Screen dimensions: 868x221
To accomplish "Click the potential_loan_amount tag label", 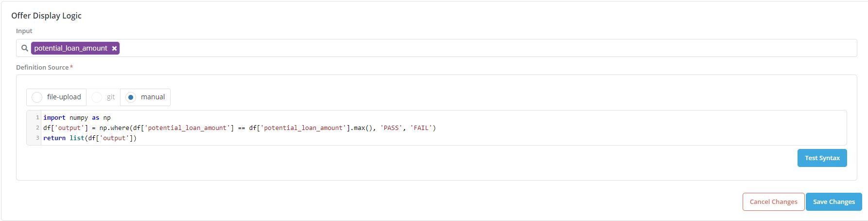I will (x=70, y=48).
